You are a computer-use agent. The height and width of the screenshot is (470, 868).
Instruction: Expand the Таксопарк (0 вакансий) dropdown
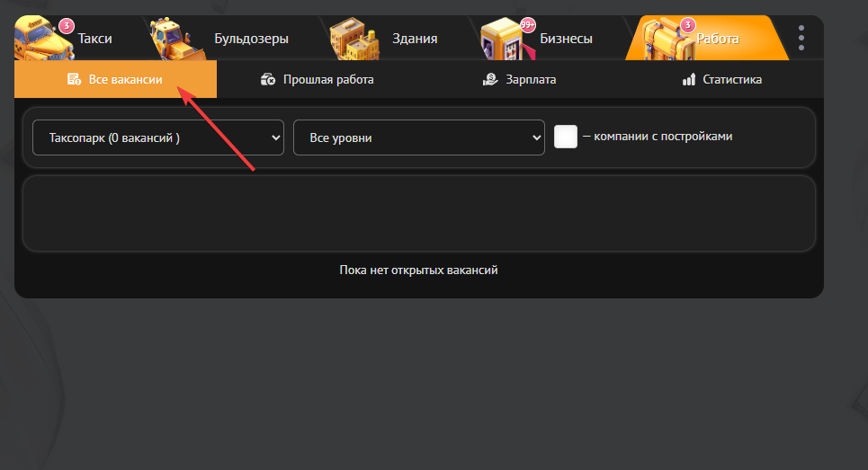158,137
